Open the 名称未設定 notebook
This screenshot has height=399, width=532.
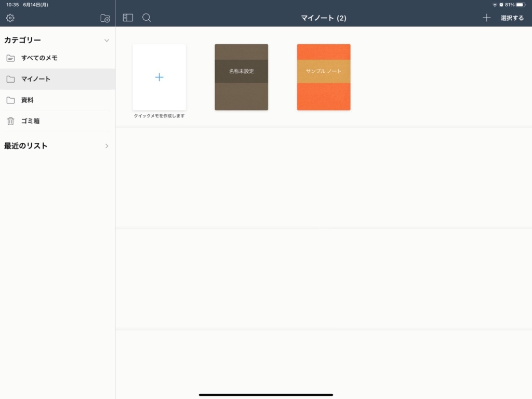[x=241, y=77]
